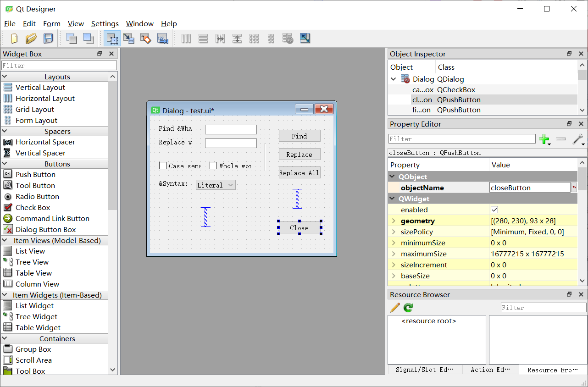The image size is (588, 387).
Task: Select the Edit Buddies mode icon
Action: coord(146,39)
